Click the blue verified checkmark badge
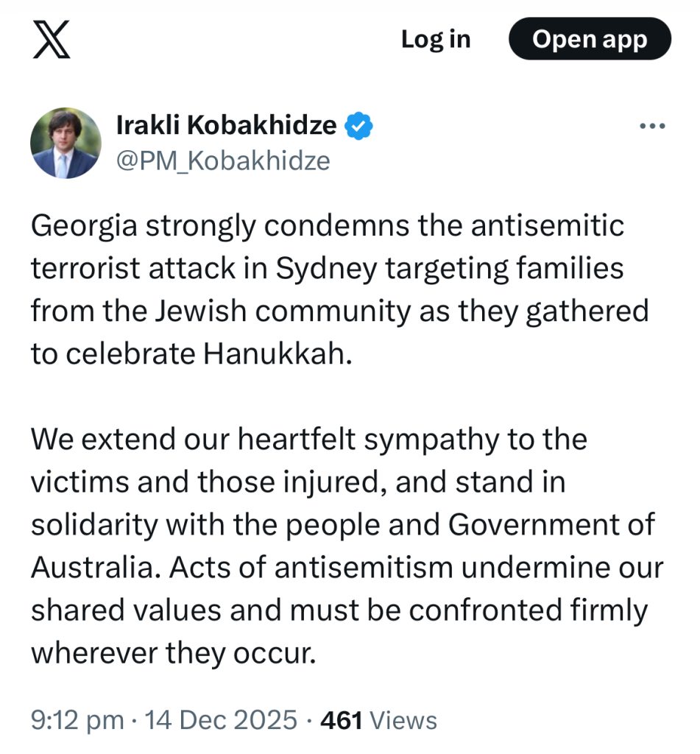The height and width of the screenshot is (754, 700). [x=359, y=126]
